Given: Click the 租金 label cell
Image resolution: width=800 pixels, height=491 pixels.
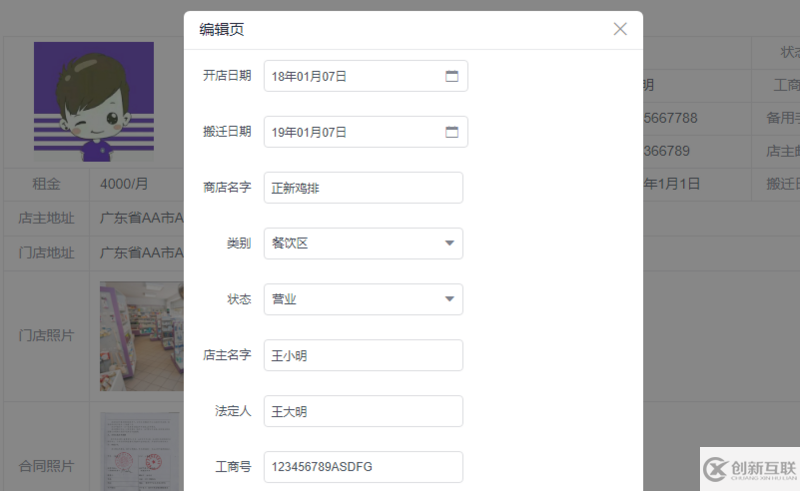Looking at the screenshot, I should (x=46, y=184).
